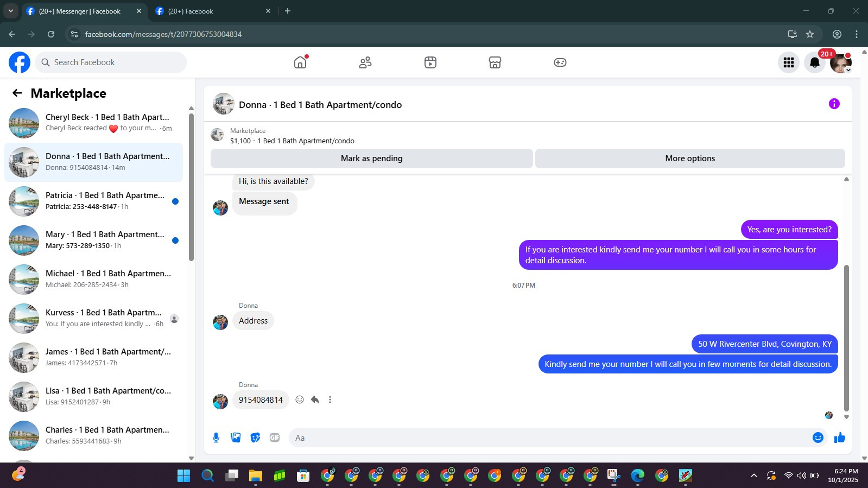The height and width of the screenshot is (488, 868).
Task: Expand the Chrome tab search dropdown
Action: point(10,11)
